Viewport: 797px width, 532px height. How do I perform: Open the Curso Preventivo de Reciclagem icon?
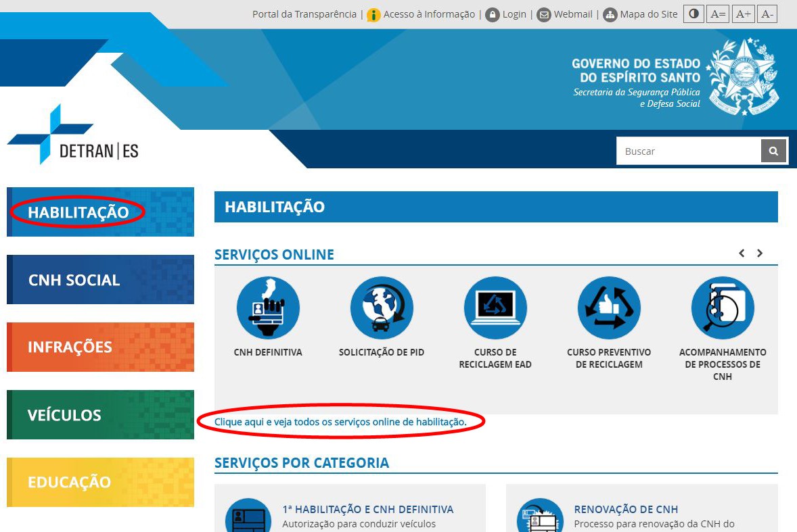click(x=609, y=308)
